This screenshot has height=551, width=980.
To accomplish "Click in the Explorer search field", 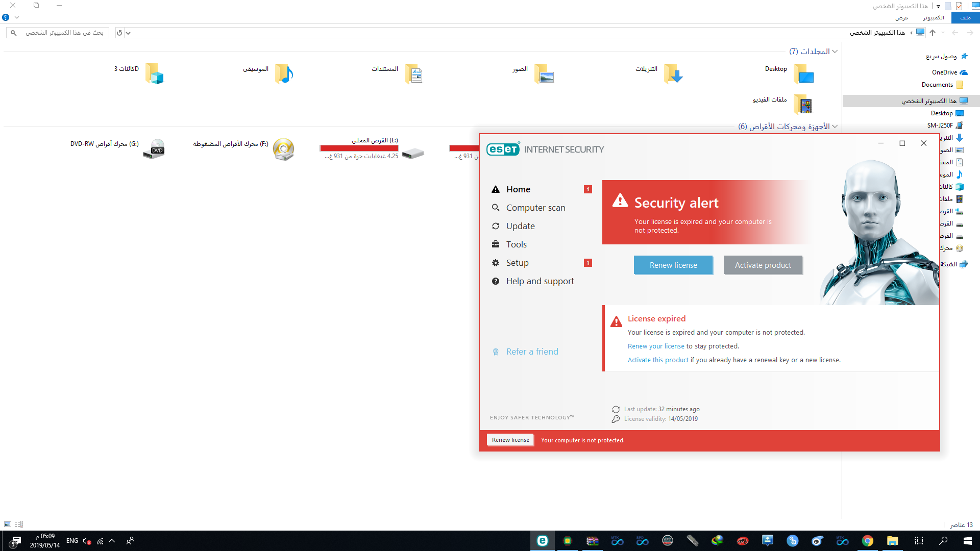I will point(58,33).
